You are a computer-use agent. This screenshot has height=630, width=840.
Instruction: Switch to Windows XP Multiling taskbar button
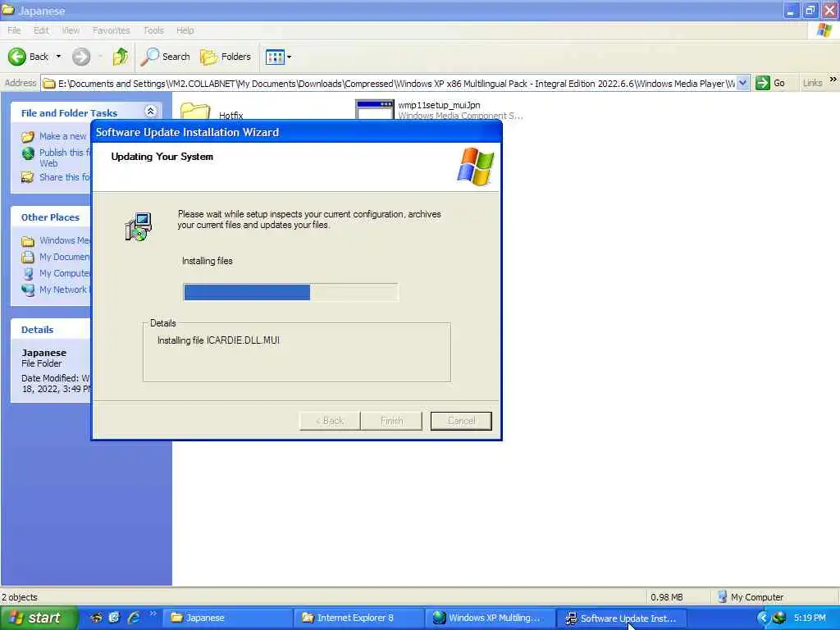[491, 619]
